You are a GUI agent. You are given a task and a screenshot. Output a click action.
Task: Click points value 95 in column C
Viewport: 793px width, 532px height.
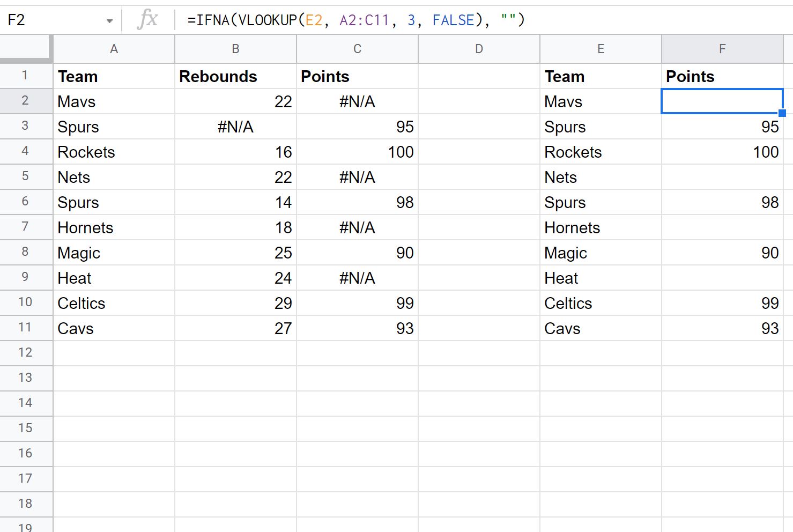pyautogui.click(x=405, y=127)
